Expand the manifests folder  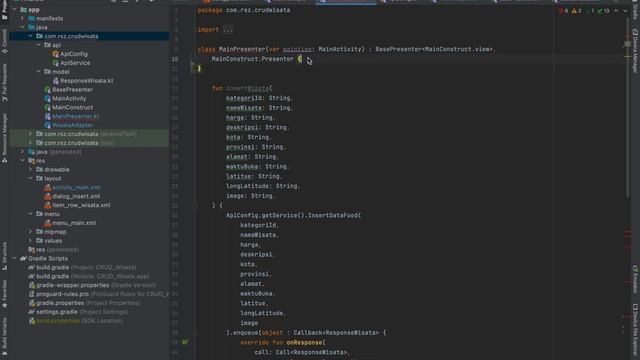(22, 18)
